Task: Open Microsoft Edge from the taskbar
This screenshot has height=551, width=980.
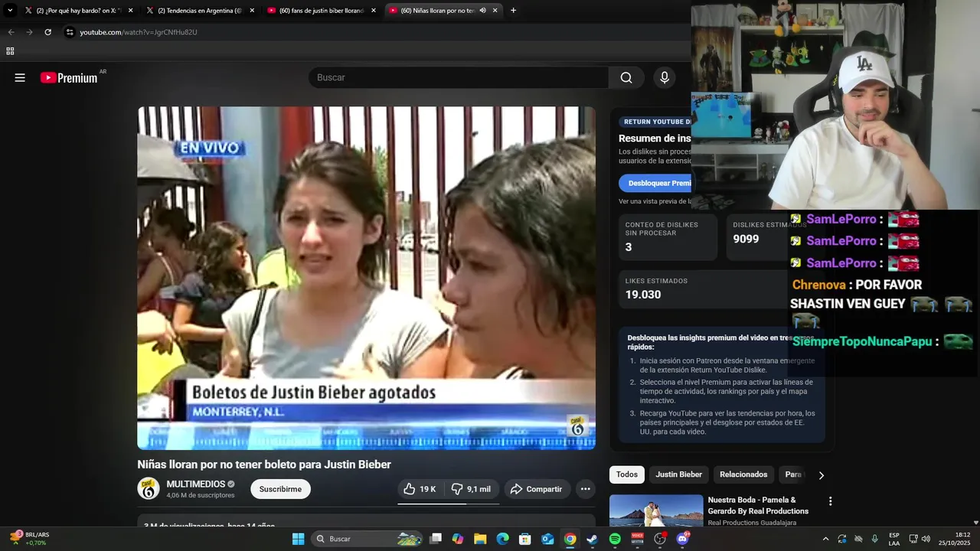Action: [x=502, y=539]
